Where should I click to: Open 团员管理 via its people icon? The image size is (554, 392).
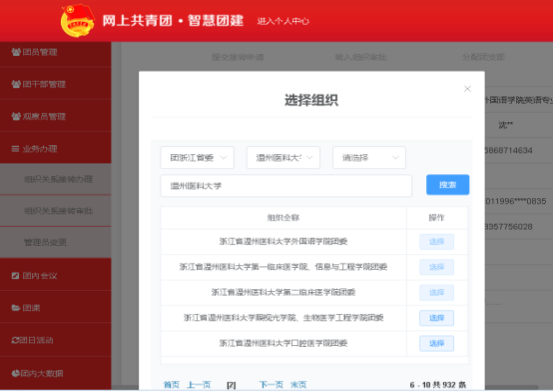16,52
